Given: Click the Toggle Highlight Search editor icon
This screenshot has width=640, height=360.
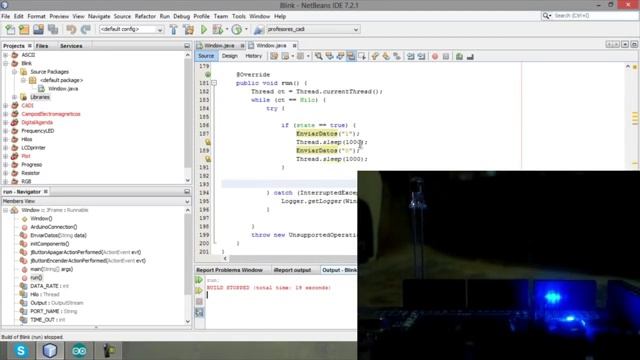Looking at the screenshot, I should click(351, 56).
